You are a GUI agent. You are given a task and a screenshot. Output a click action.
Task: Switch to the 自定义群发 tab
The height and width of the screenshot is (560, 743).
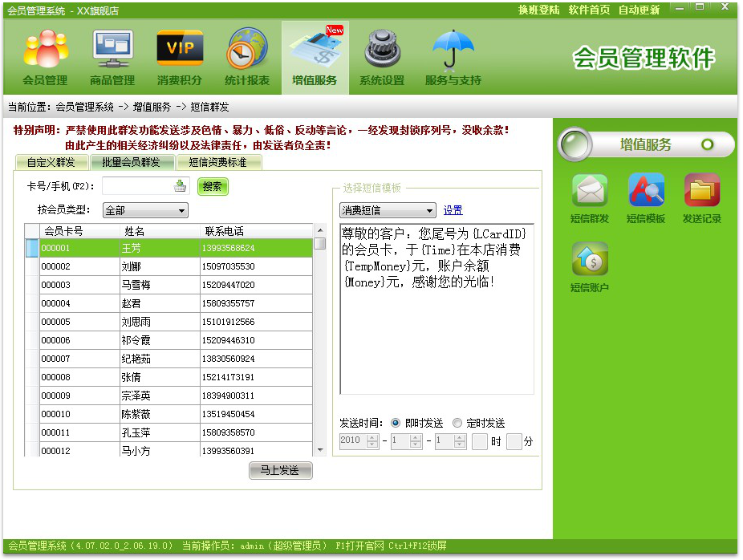point(51,162)
